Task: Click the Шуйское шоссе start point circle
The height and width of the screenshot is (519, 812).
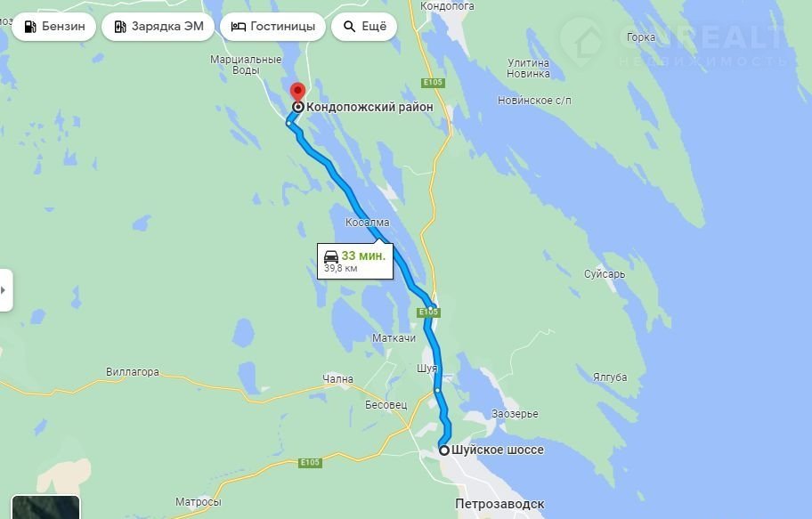Action: click(x=443, y=450)
